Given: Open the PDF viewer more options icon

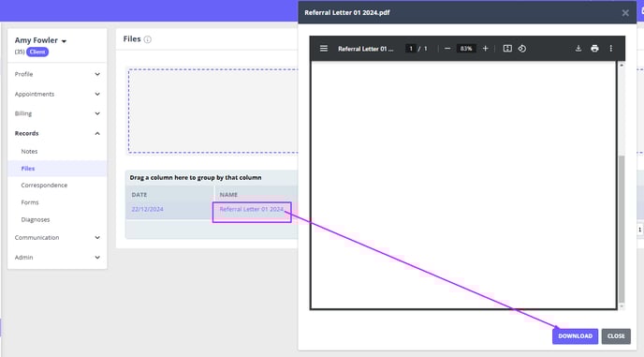Looking at the screenshot, I should pos(610,49).
